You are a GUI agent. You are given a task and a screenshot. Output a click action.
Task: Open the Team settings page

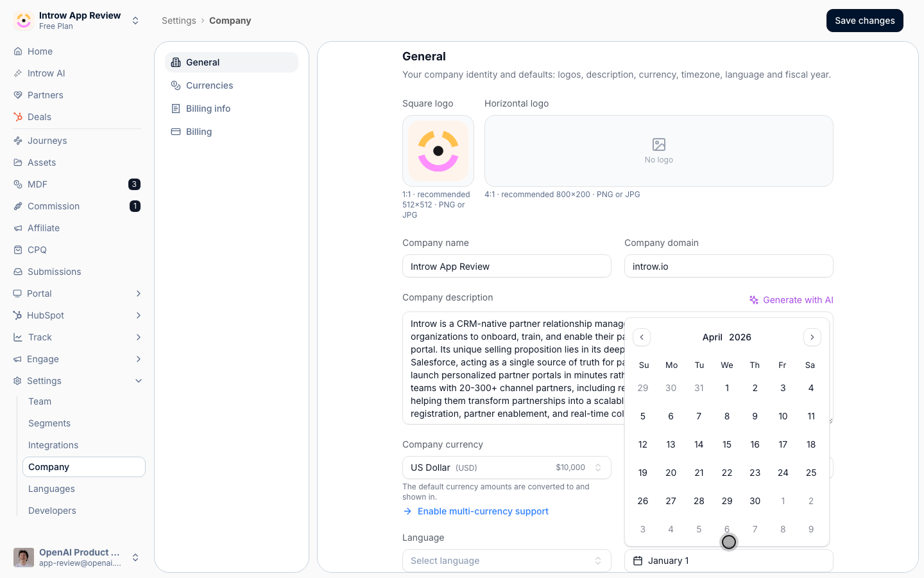(40, 401)
